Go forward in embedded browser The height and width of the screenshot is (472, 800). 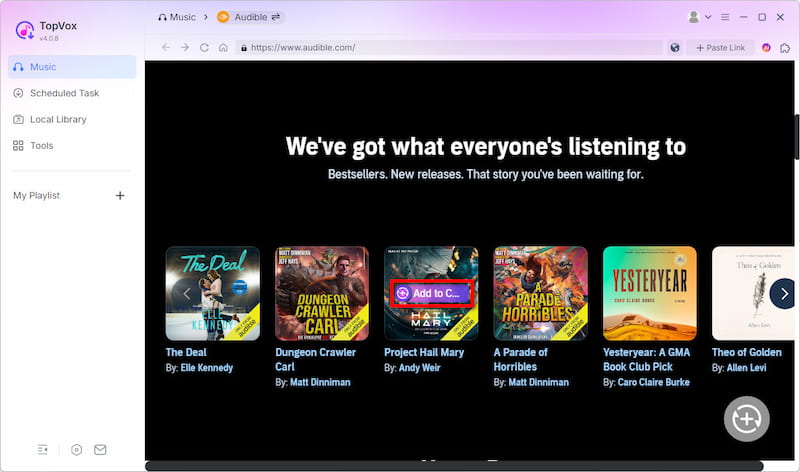click(x=185, y=47)
